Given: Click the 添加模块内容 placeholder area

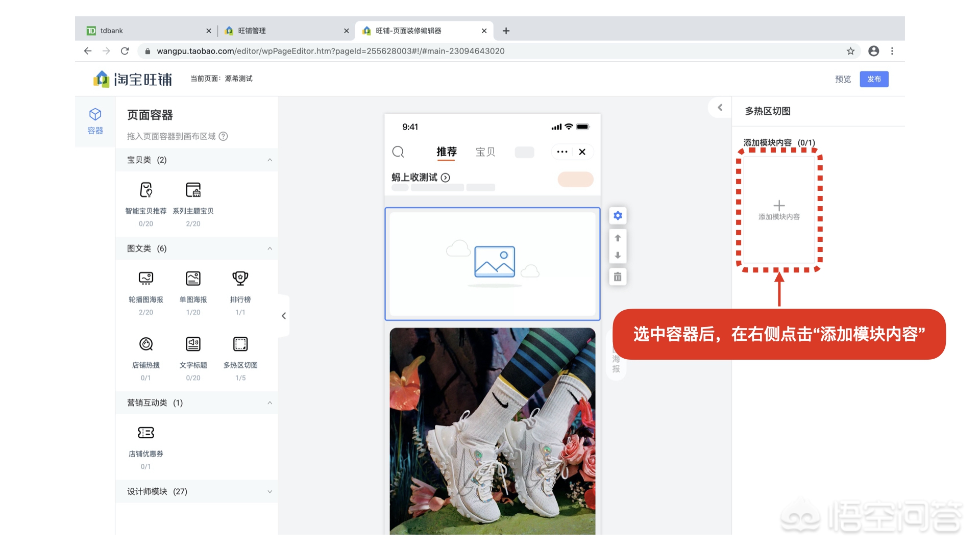Looking at the screenshot, I should coord(779,209).
